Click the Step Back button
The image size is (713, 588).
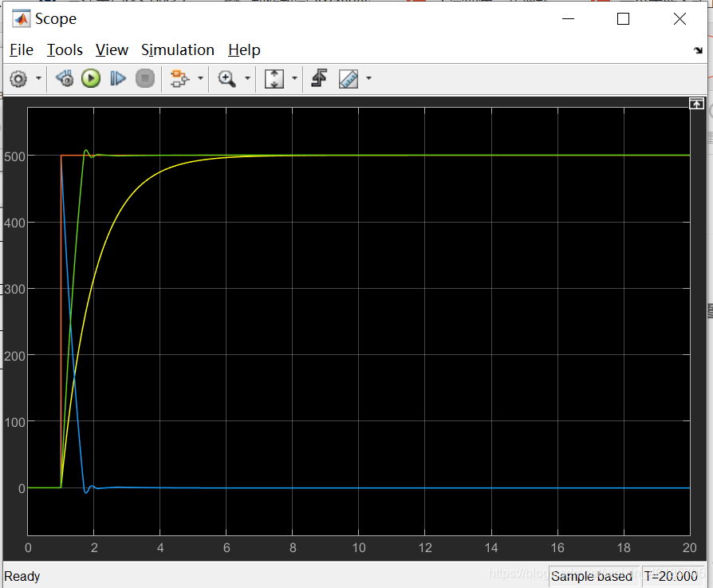(x=65, y=79)
